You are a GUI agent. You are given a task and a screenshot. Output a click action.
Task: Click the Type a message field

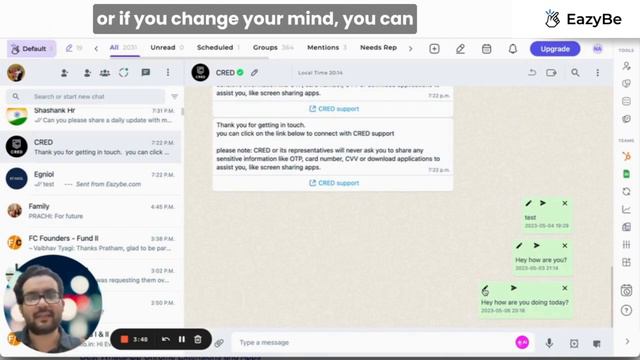(373, 342)
